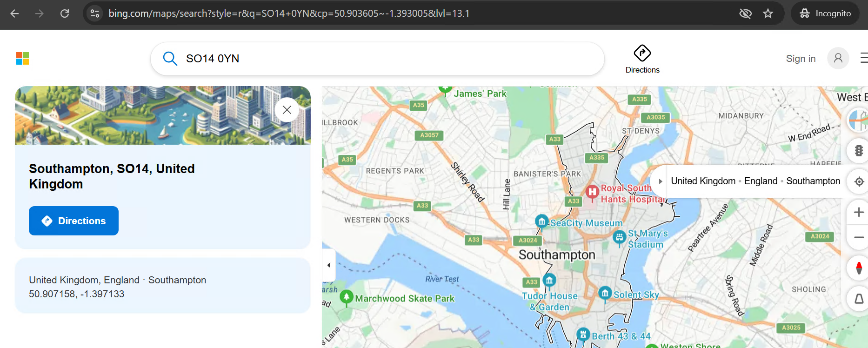Image resolution: width=868 pixels, height=348 pixels.
Task: Click the SHOLING area label
Action: (x=809, y=289)
